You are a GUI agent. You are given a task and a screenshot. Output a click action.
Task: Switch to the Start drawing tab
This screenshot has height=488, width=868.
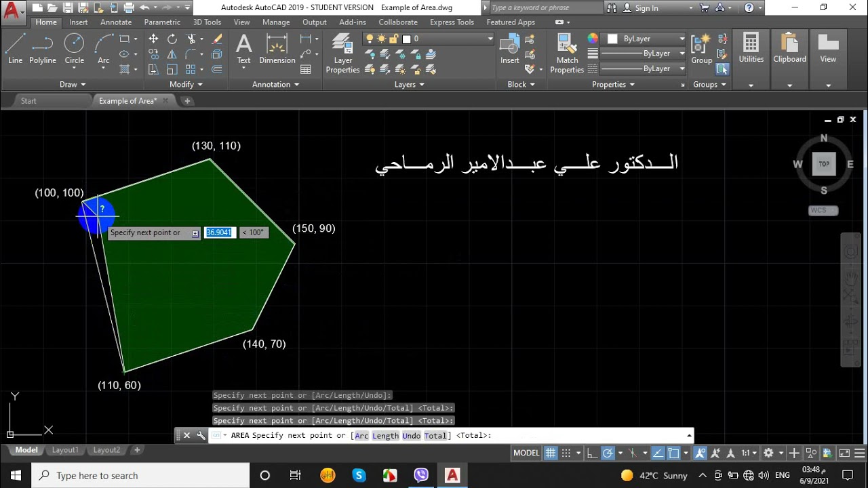pyautogui.click(x=28, y=101)
